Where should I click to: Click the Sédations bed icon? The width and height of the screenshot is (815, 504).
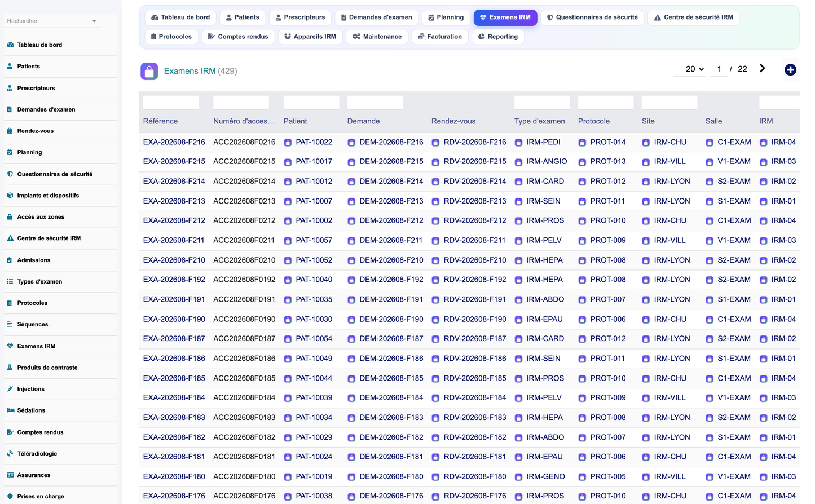click(x=10, y=410)
